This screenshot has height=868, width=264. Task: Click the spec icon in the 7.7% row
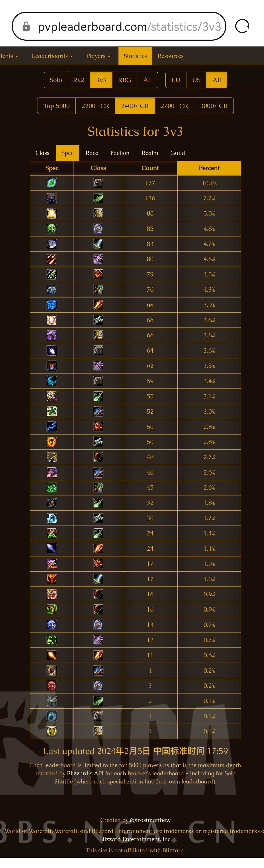(52, 198)
